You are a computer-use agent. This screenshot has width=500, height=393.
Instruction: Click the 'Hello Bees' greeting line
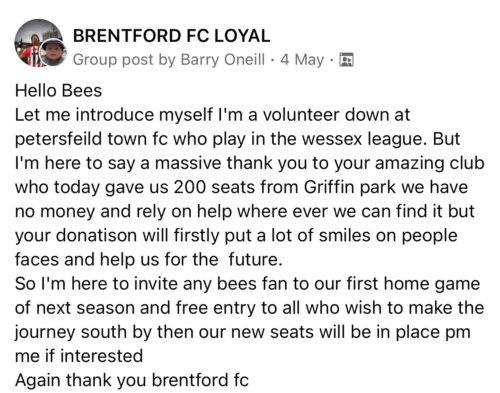point(58,91)
